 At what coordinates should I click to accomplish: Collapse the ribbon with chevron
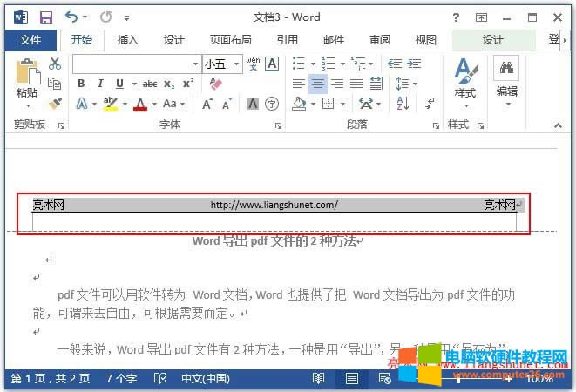tap(558, 125)
